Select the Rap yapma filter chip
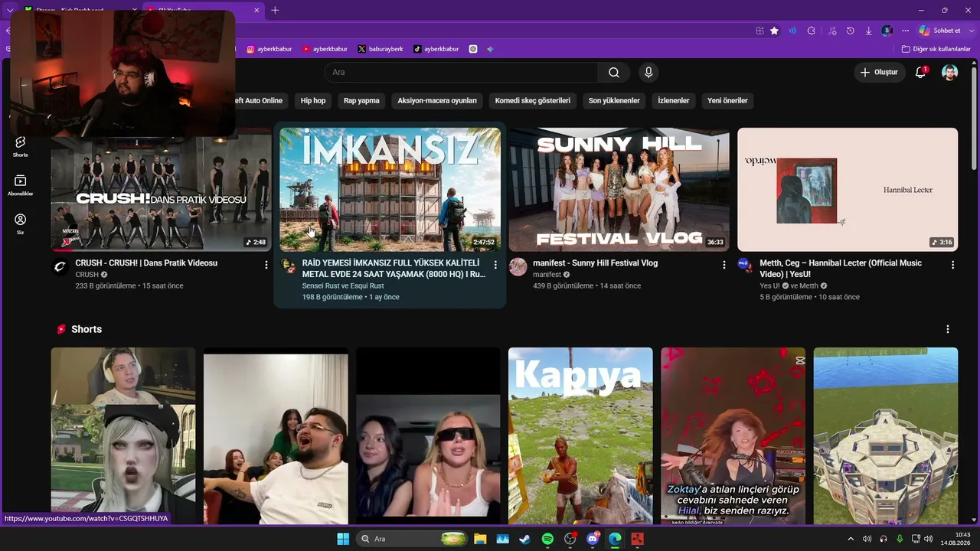 tap(361, 100)
